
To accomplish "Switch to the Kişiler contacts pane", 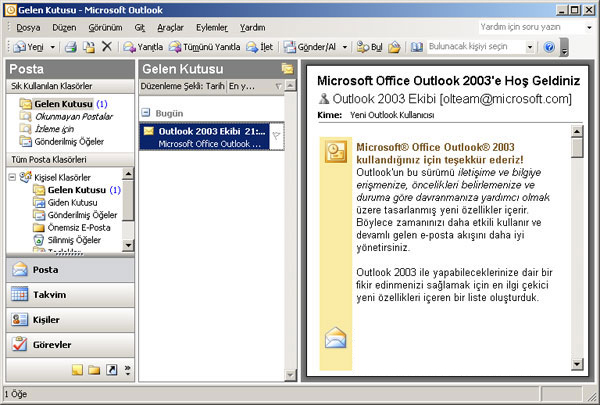I will click(x=70, y=320).
